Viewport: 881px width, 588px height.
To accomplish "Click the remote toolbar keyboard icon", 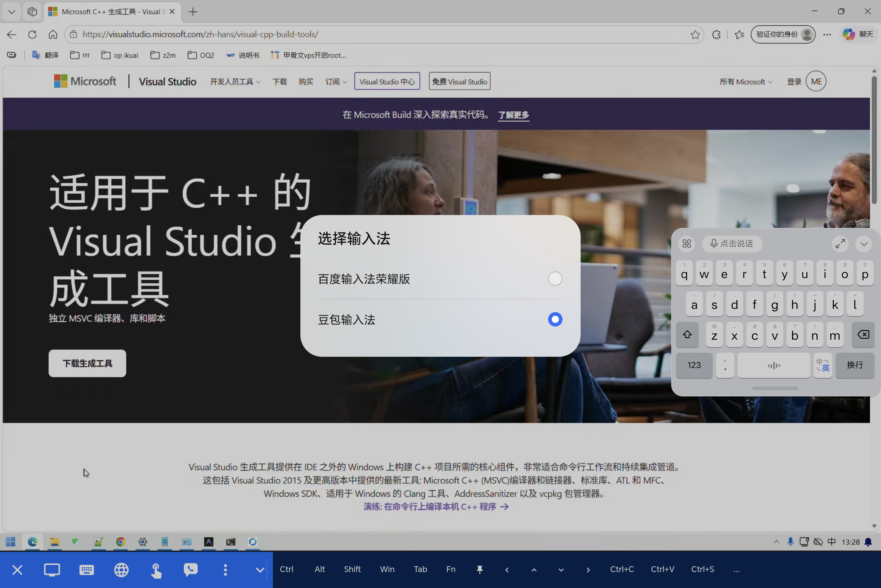I will tap(87, 570).
